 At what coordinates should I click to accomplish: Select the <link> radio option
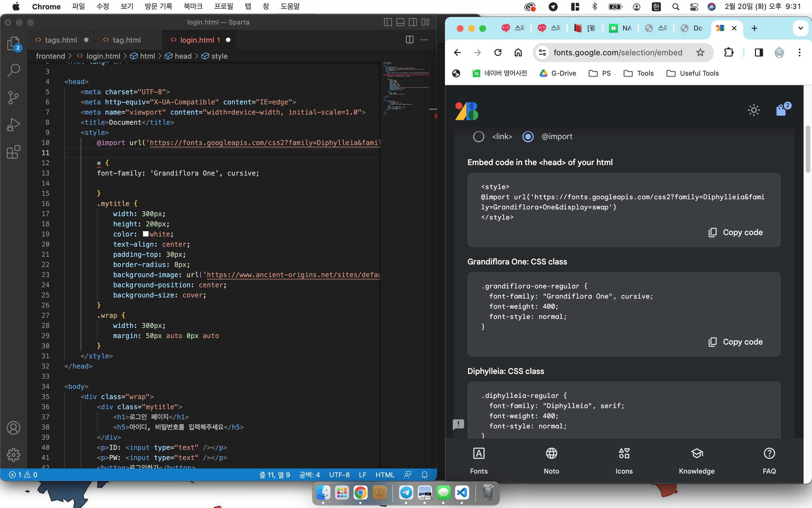pyautogui.click(x=478, y=136)
